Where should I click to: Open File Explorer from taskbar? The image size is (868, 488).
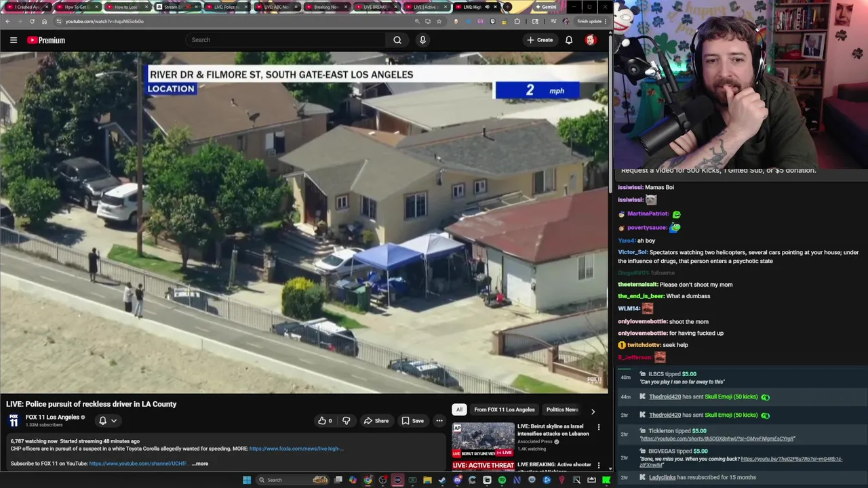click(427, 480)
